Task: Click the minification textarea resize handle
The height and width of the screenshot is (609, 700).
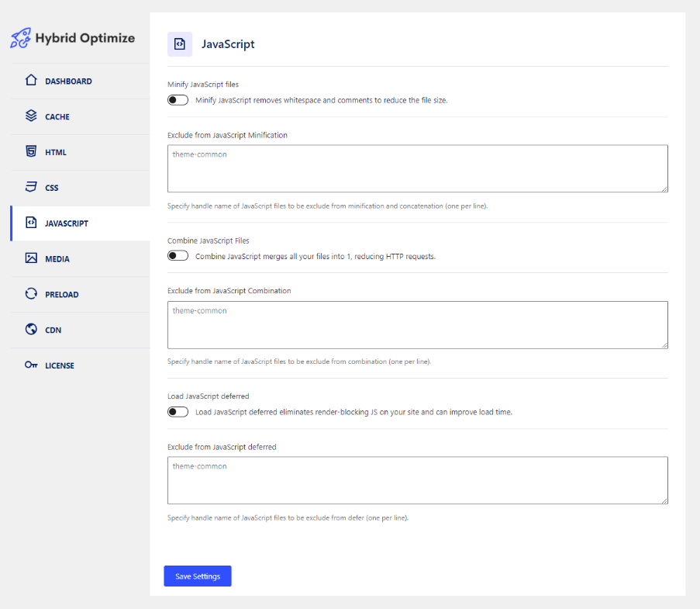Action: click(664, 188)
